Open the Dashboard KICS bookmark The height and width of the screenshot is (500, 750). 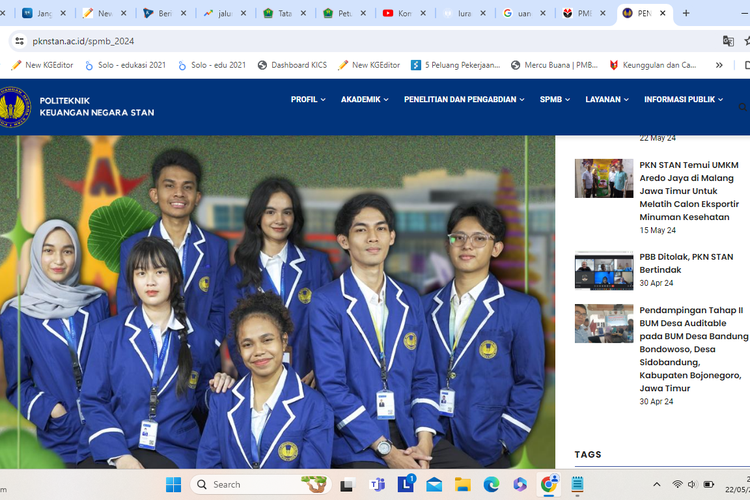[x=292, y=65]
